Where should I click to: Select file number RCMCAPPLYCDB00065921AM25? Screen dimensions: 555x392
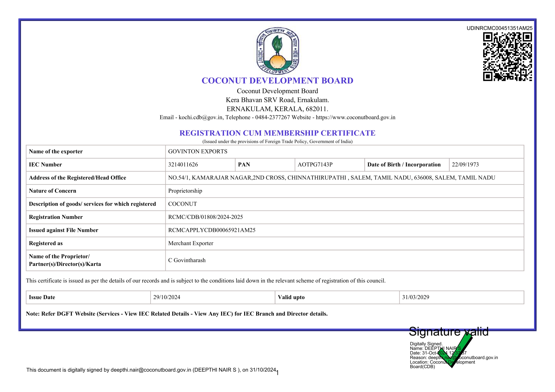point(212,230)
